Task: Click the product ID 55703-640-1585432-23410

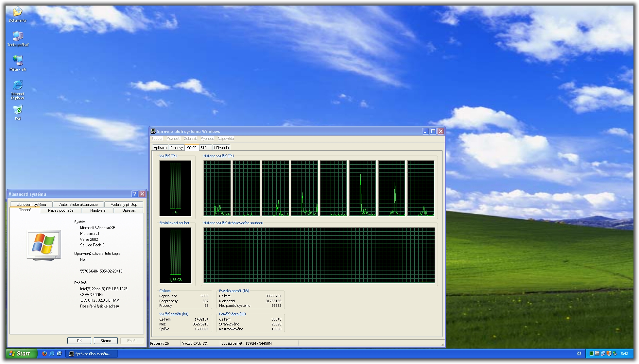Action: [101, 271]
